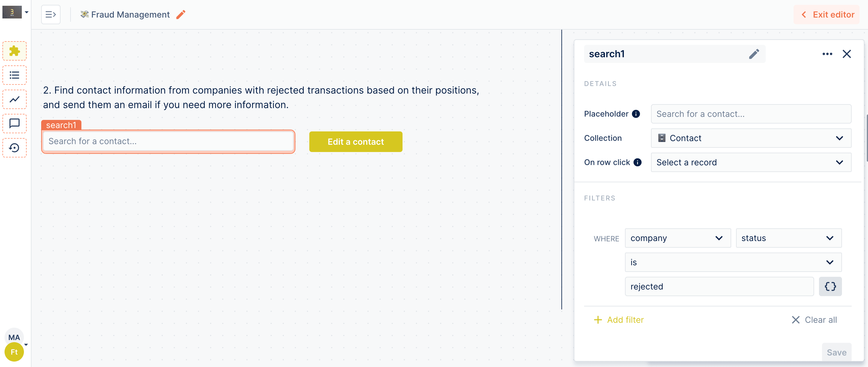Focus the rejected filter value field
The width and height of the screenshot is (868, 367).
[x=719, y=286]
